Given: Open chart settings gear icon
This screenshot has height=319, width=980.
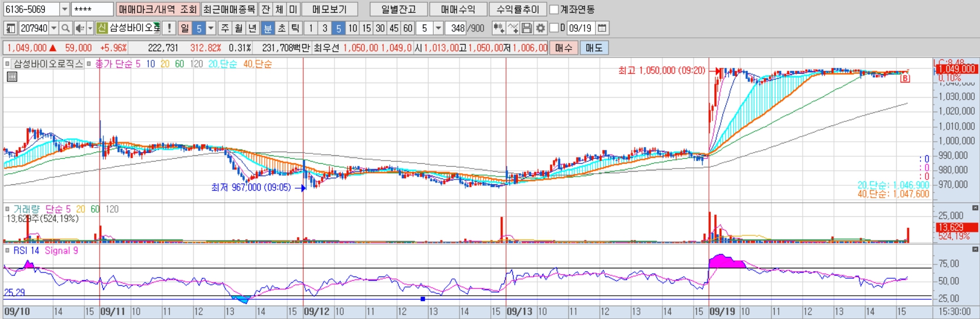Looking at the screenshot, I should coord(541,28).
